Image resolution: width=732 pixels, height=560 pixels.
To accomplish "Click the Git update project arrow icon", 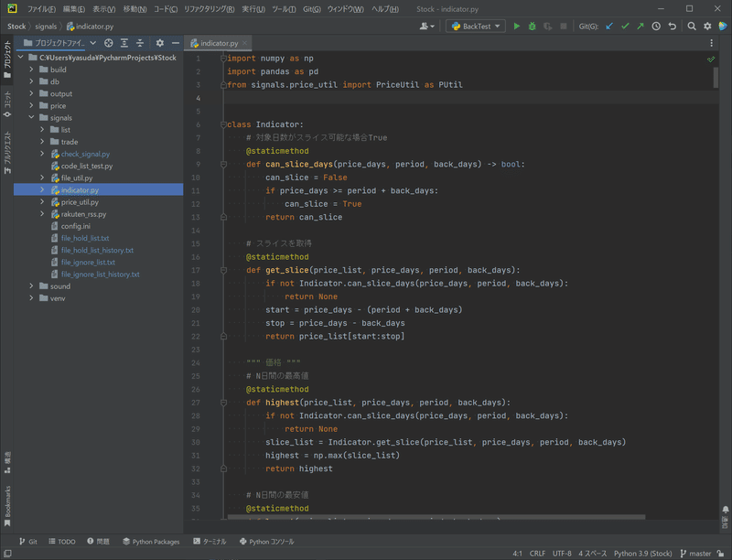I will [609, 27].
